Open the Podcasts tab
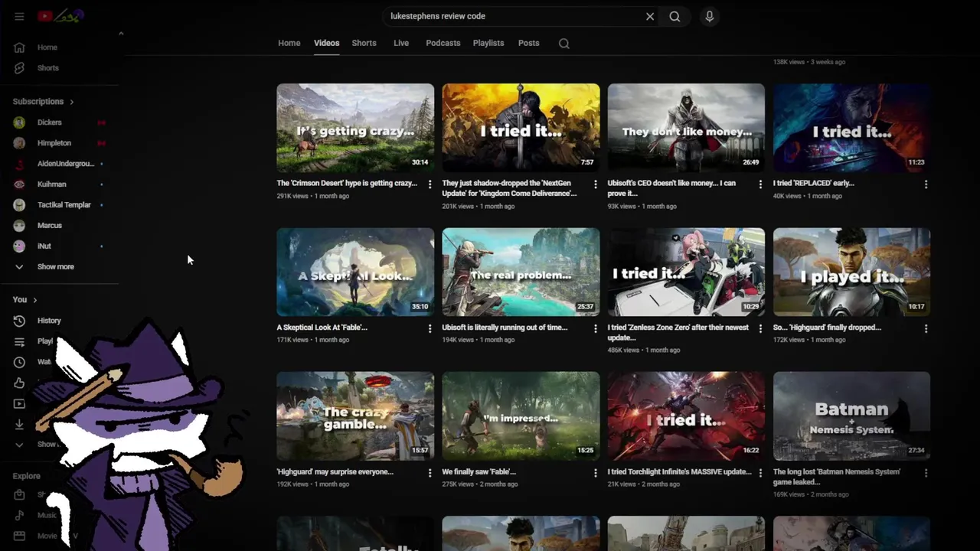This screenshot has width=980, height=551. pos(443,44)
